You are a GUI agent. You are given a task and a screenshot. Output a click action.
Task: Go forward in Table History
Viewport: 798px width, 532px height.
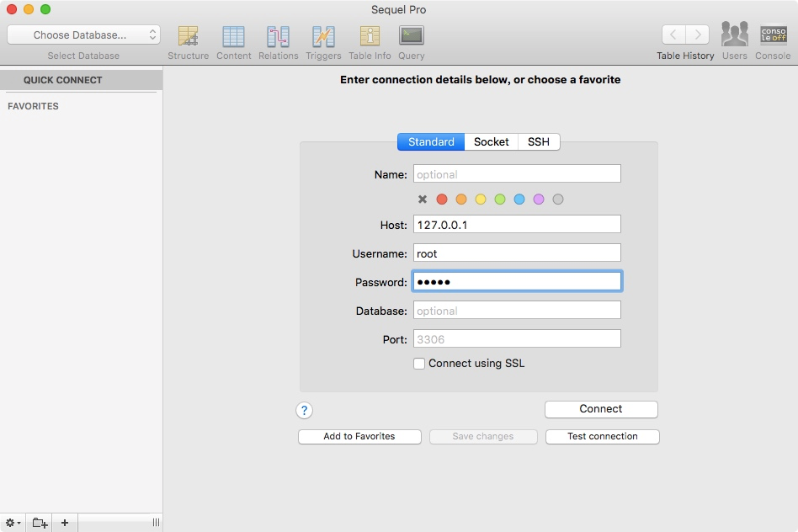pyautogui.click(x=697, y=35)
